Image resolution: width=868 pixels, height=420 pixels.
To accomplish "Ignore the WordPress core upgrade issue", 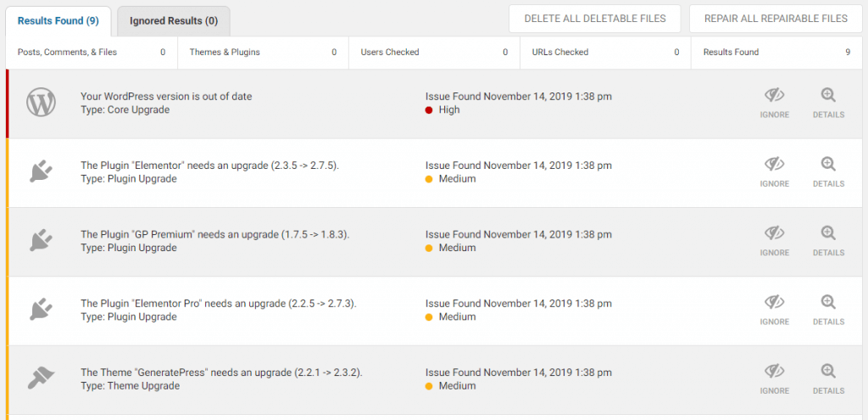I will 775,103.
